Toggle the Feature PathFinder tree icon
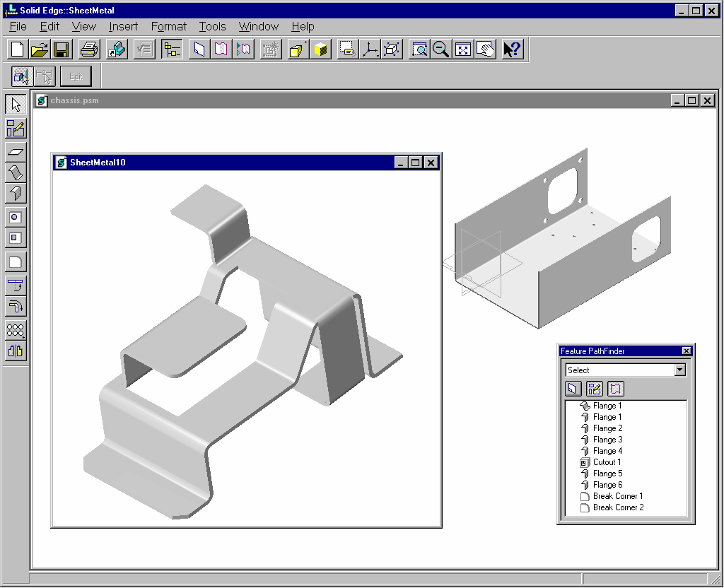 click(172, 49)
